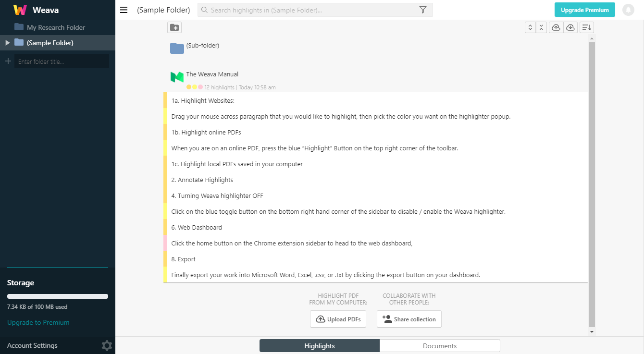The width and height of the screenshot is (644, 354).
Task: Open the notifications bell
Action: [628, 10]
